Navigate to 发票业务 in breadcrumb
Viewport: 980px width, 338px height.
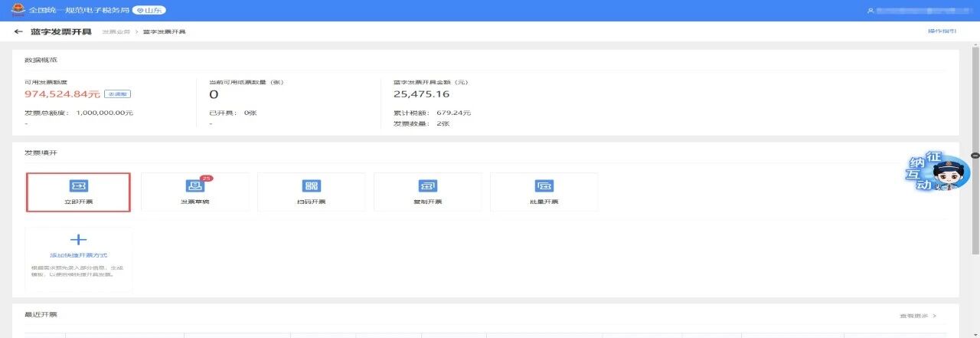[x=113, y=32]
